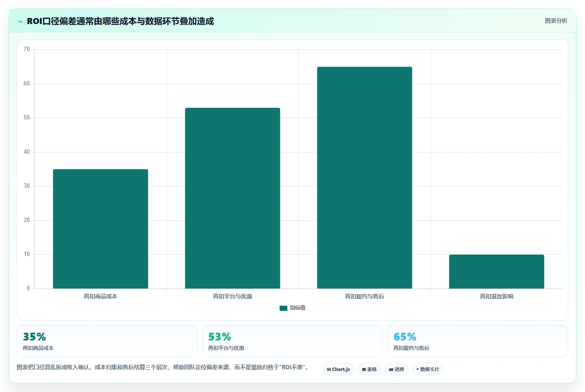Click the 65% figure in the third card
Viewport: 585px width, 392px height.
(405, 337)
